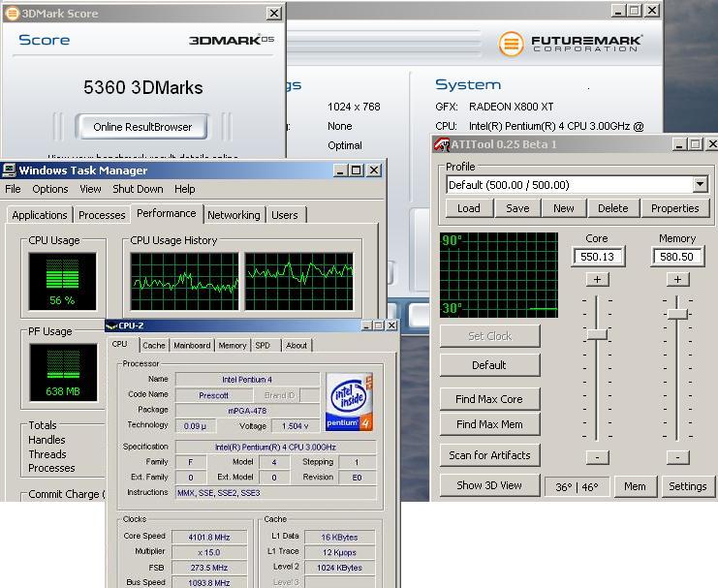Open Online ResultBrowser in 3DMark Score

[x=141, y=126]
